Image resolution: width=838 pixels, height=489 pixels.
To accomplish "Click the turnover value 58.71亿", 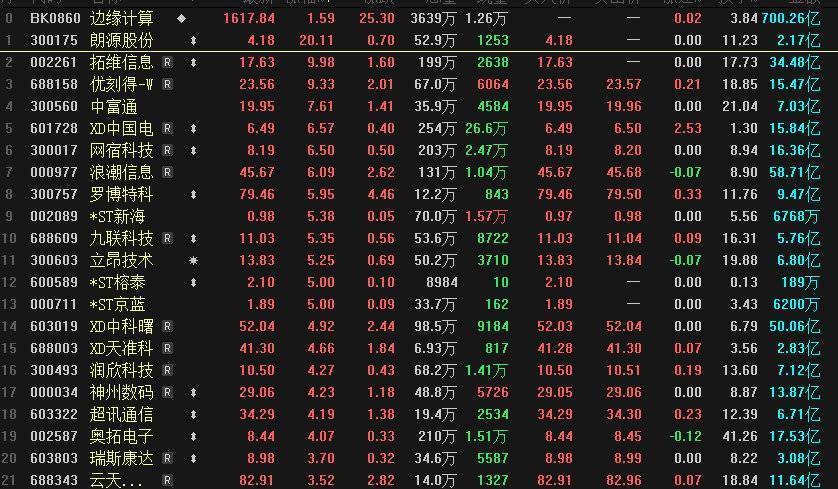I will (795, 173).
